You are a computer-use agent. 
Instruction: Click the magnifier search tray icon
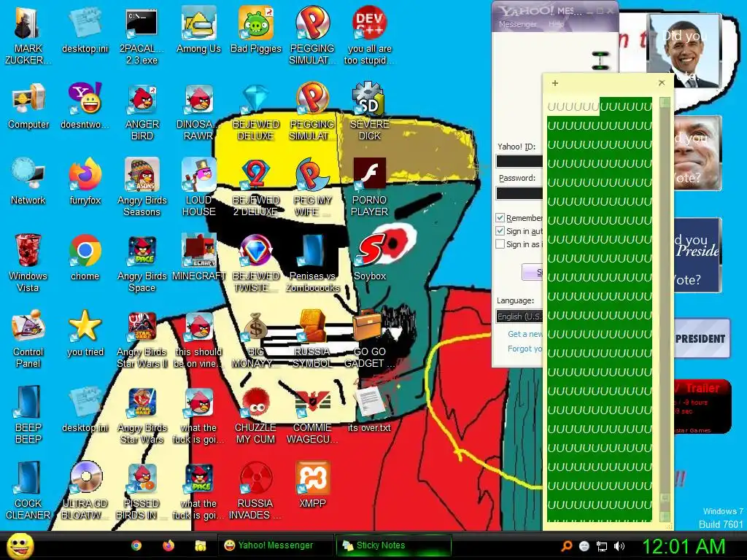click(x=566, y=546)
